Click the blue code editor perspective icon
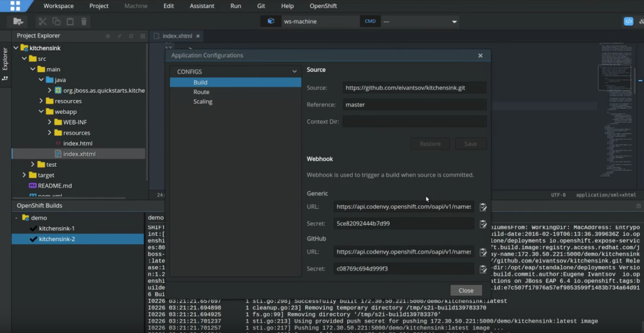 pos(628,21)
